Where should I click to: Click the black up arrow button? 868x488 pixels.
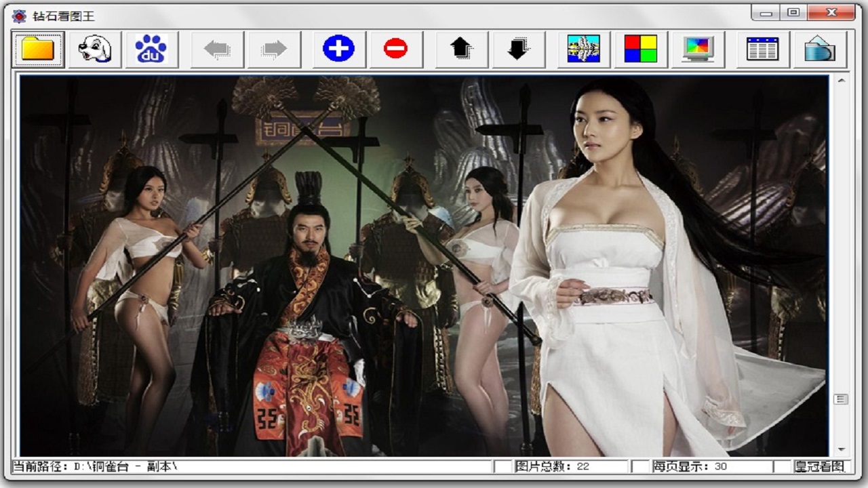(461, 49)
